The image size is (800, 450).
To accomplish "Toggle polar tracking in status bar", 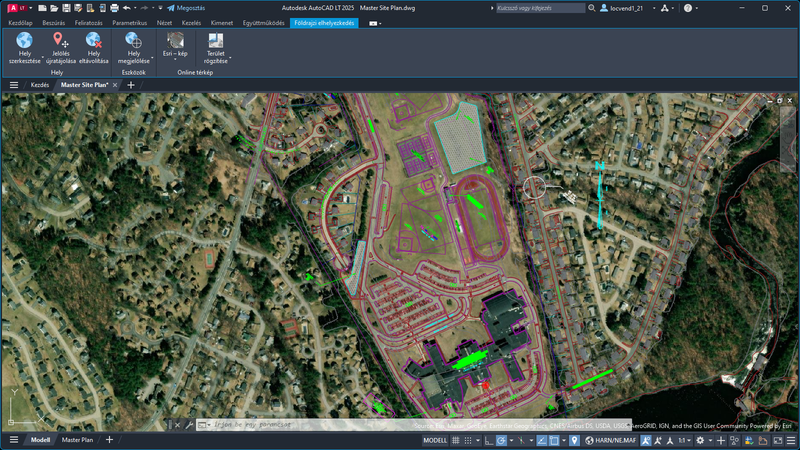I will tap(502, 440).
